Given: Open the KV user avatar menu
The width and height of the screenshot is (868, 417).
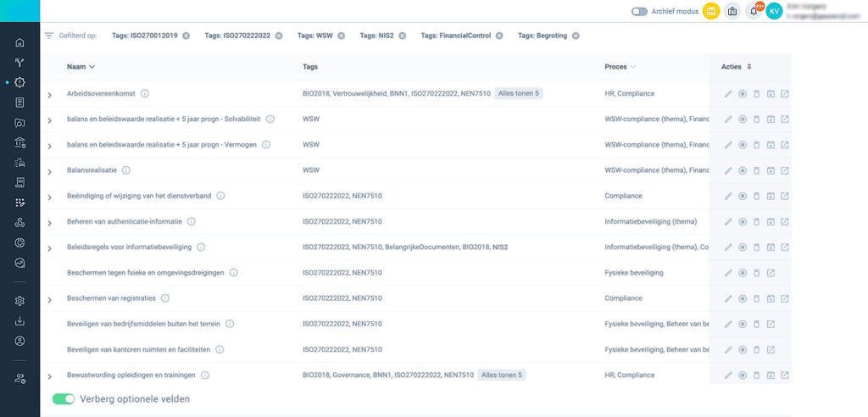Looking at the screenshot, I should coord(774,11).
